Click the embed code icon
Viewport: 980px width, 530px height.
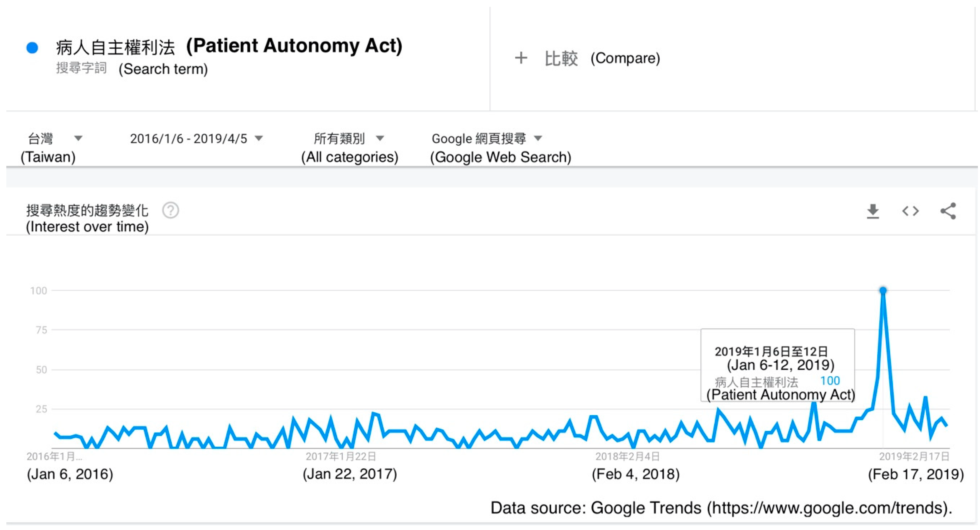[x=910, y=211]
